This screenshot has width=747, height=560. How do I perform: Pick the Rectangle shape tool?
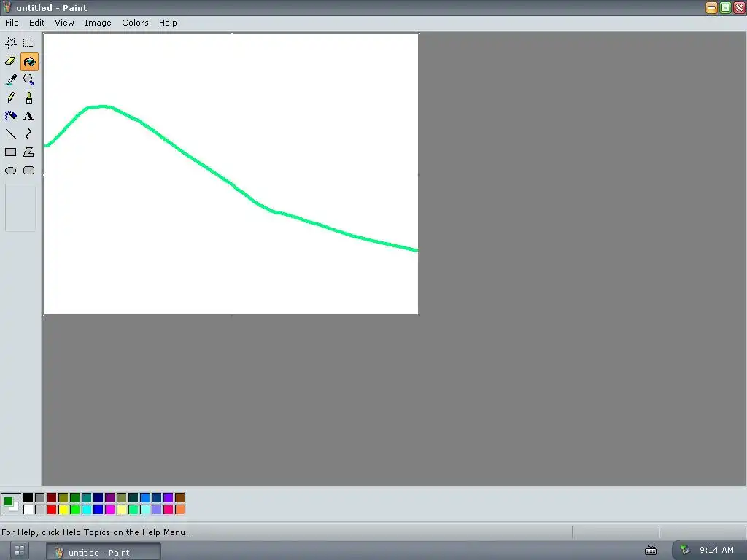coord(10,152)
